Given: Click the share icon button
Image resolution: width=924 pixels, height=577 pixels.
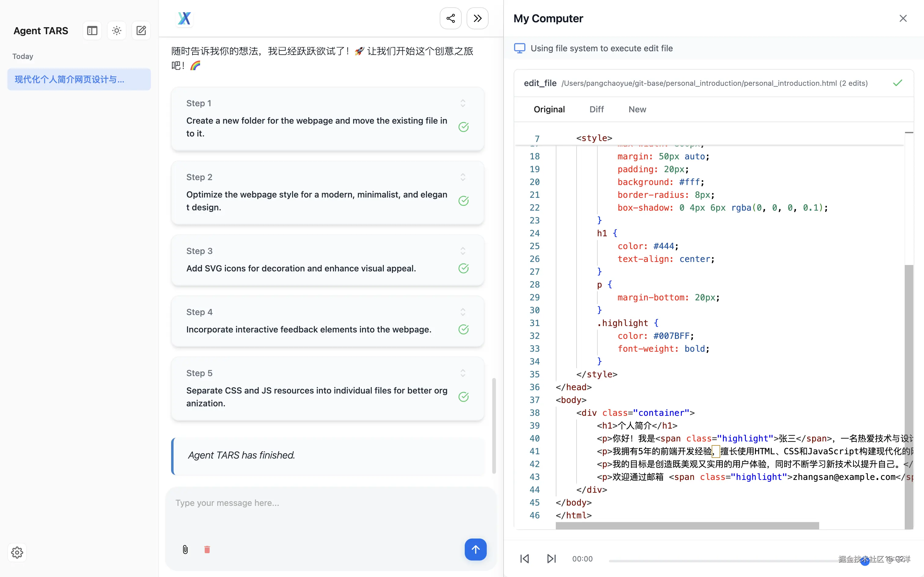Looking at the screenshot, I should [x=451, y=18].
